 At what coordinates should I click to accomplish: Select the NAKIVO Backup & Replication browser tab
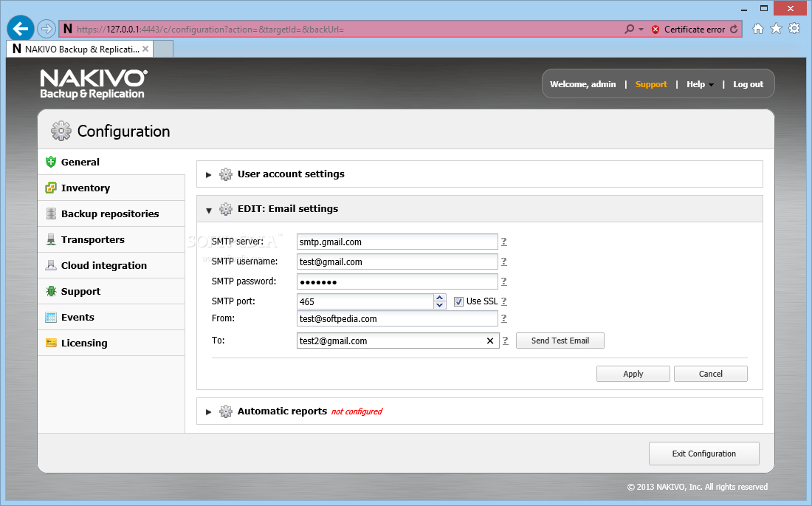coord(80,49)
